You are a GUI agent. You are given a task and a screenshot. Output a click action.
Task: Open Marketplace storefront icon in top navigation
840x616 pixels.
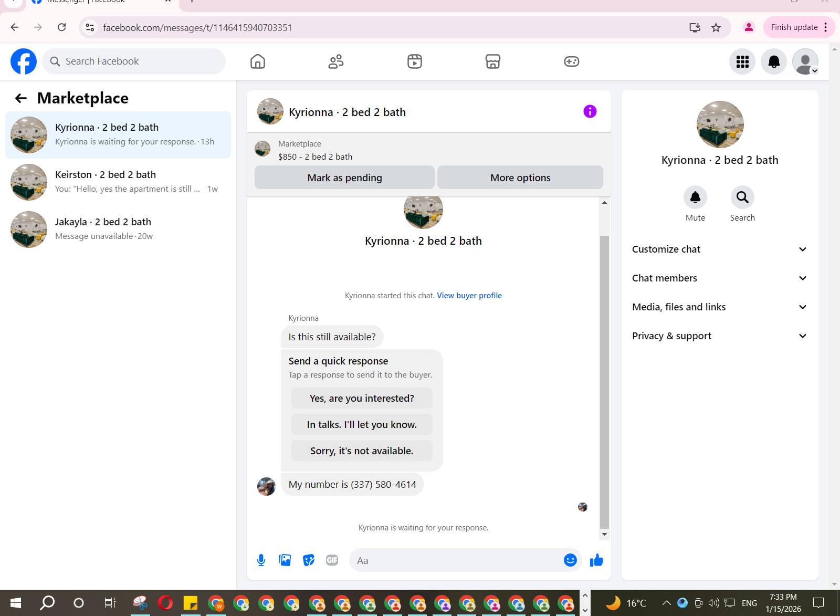493,61
